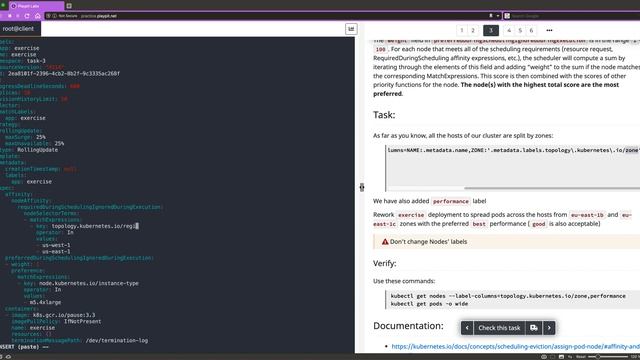Click the search engine icon

[507, 16]
